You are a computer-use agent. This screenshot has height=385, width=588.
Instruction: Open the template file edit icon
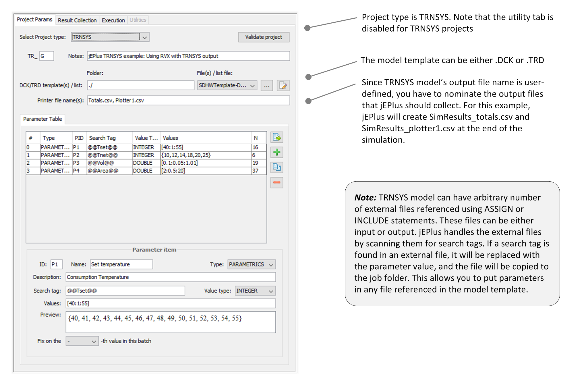283,85
